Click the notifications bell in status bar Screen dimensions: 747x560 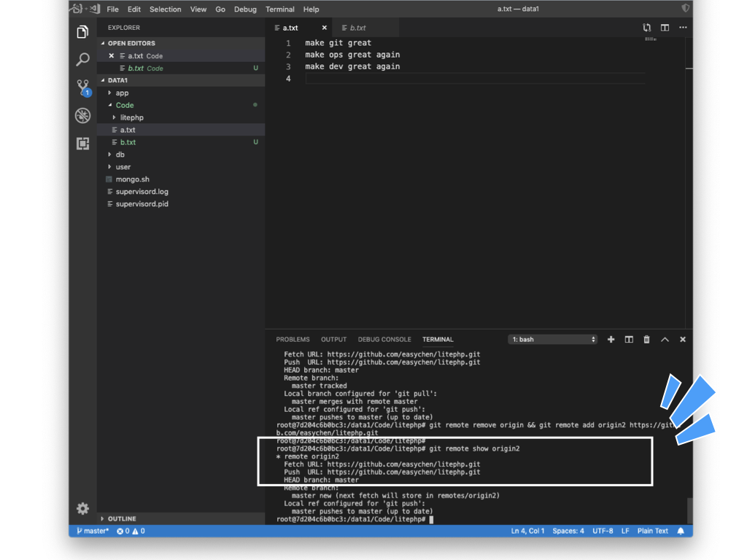pyautogui.click(x=681, y=531)
